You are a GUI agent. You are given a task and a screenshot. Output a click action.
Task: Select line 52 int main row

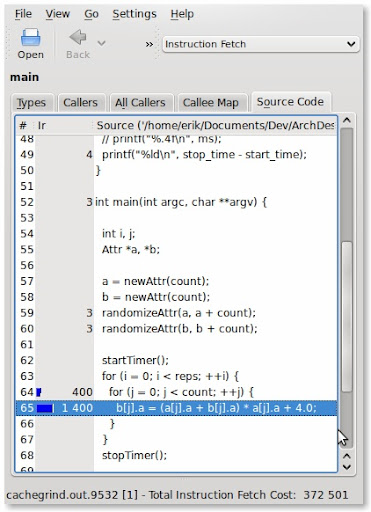(x=176, y=202)
